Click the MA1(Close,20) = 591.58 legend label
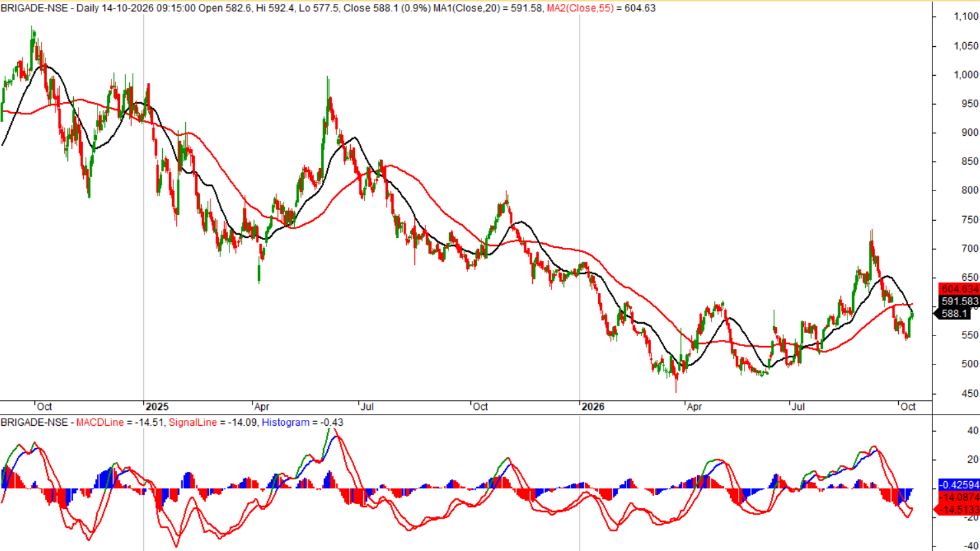 point(487,8)
